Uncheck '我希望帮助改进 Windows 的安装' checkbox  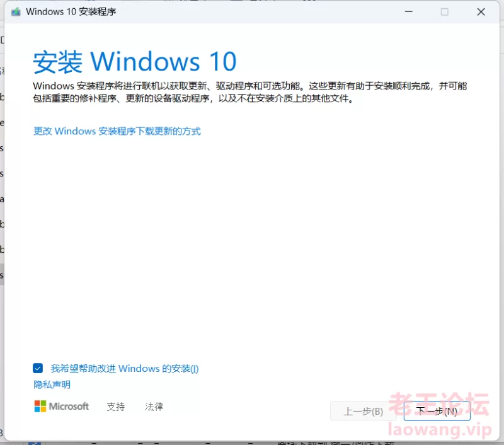(x=38, y=368)
